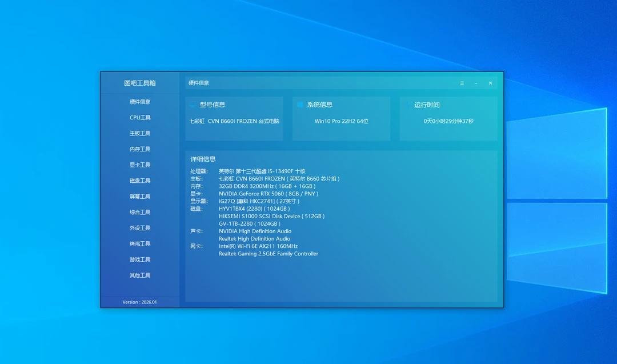Viewport: 617px width, 364px height.
Task: Click the 详细信息 heading
Action: click(203, 159)
